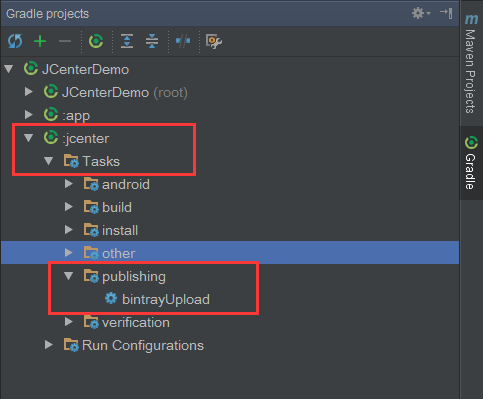The height and width of the screenshot is (399, 483).
Task: Collapse all tree nodes icon
Action: click(152, 41)
